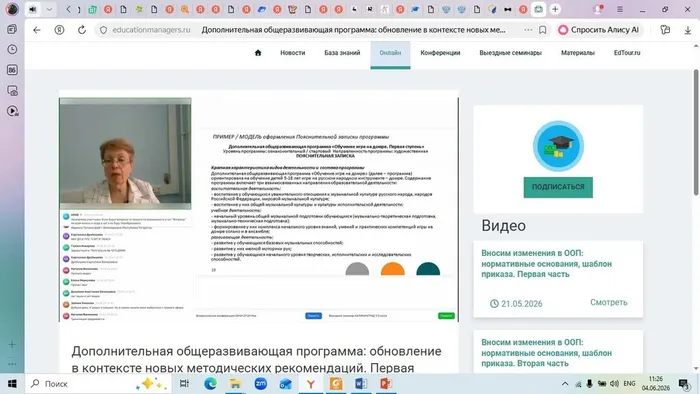700x394 pixels.
Task: Open the База знаний menu item
Action: (342, 53)
